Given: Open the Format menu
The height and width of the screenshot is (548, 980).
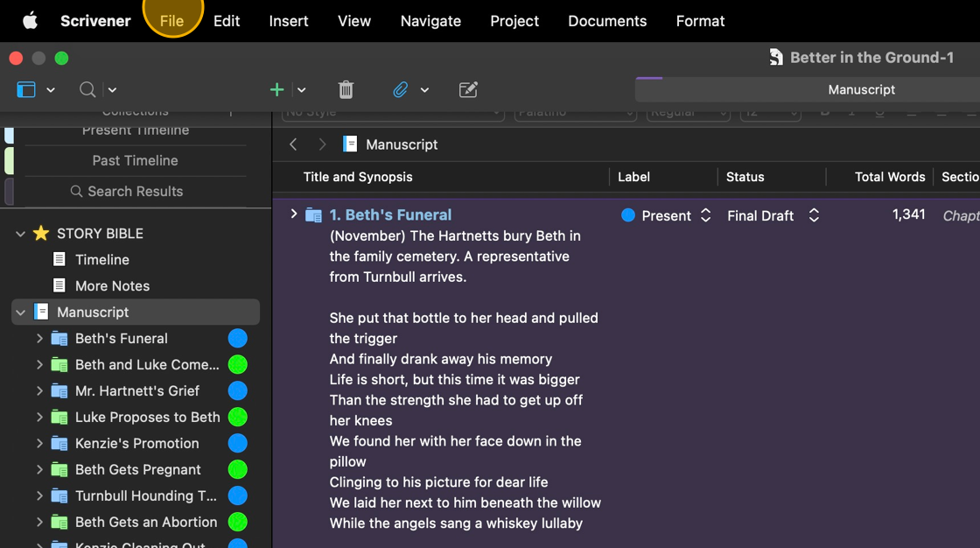Looking at the screenshot, I should coord(700,21).
